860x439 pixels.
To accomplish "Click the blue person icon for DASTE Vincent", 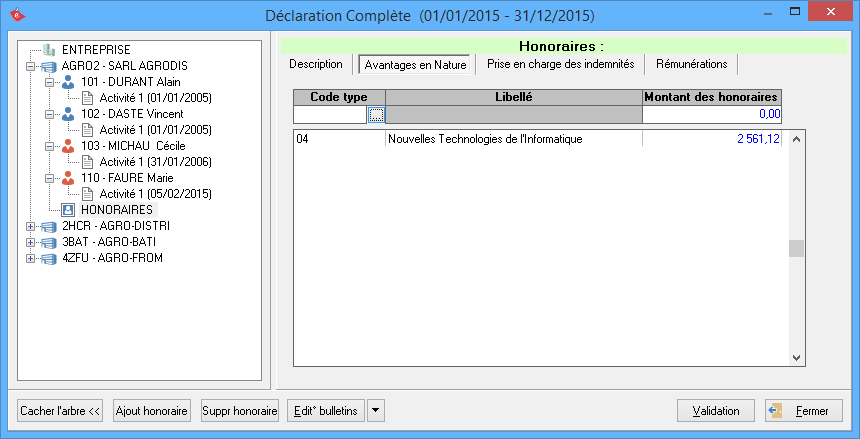I will [x=68, y=114].
